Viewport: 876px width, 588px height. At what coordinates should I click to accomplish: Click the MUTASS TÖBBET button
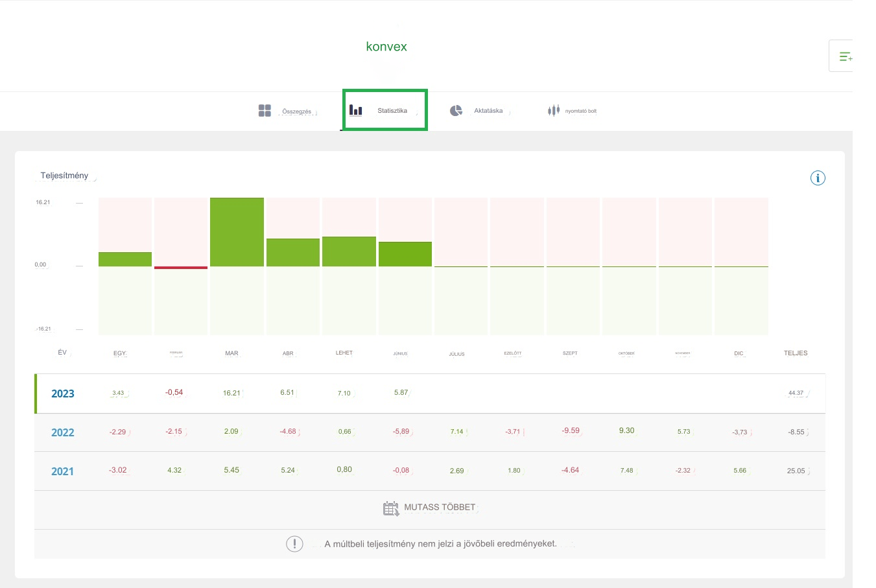pyautogui.click(x=439, y=507)
